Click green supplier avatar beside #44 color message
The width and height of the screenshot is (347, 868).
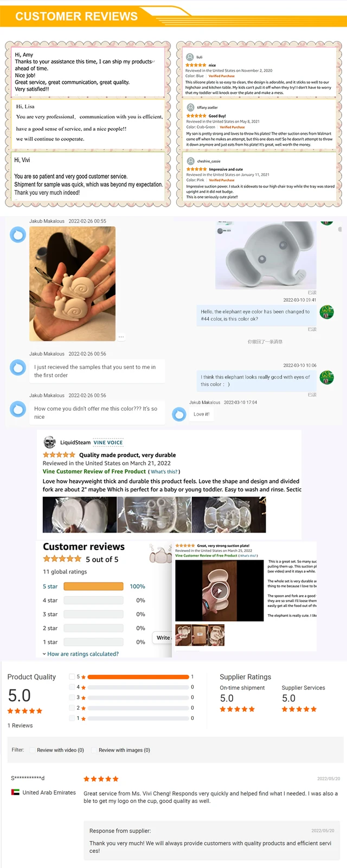pyautogui.click(x=326, y=312)
